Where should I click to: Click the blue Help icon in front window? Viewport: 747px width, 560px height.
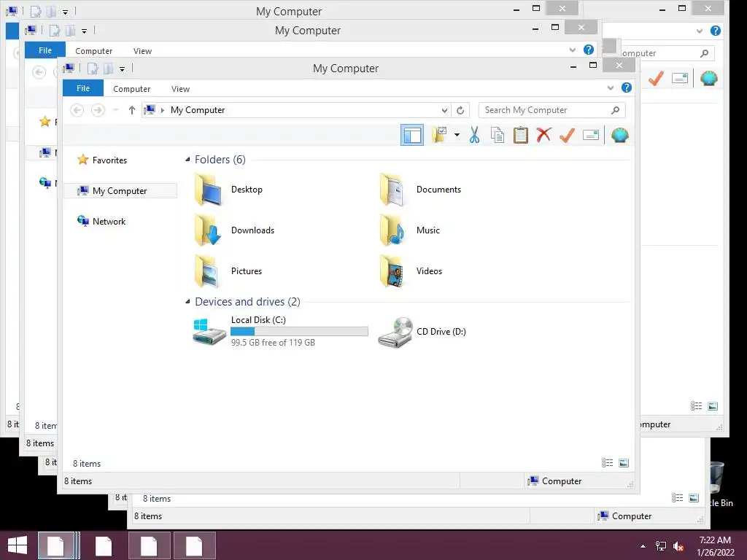pyautogui.click(x=627, y=87)
